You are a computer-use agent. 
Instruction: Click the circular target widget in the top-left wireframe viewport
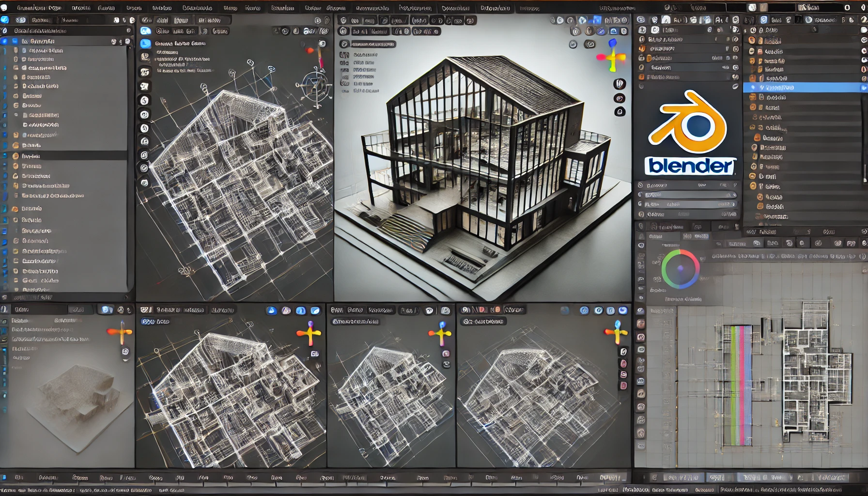pyautogui.click(x=315, y=87)
